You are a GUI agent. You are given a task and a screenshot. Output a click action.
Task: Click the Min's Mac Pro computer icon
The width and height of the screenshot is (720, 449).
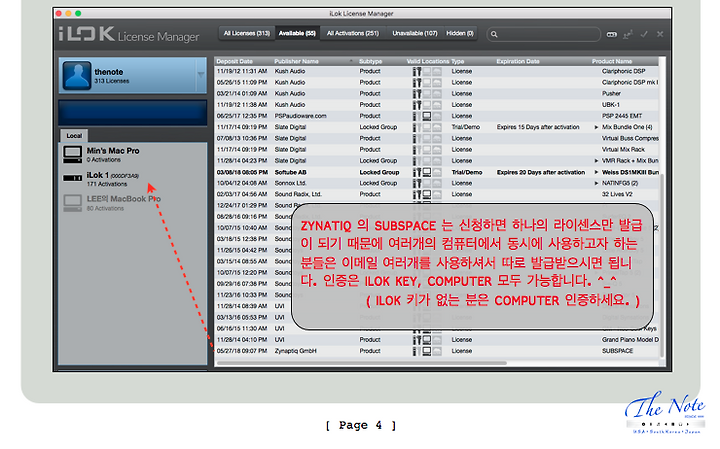coord(73,155)
